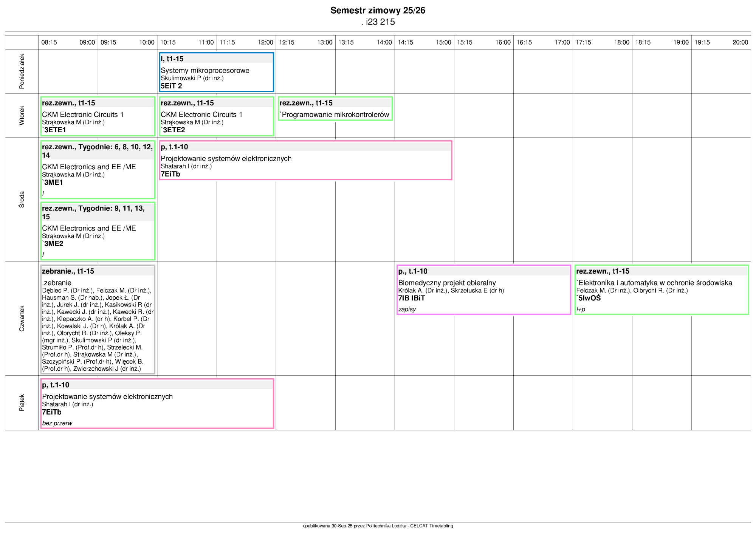
Task: Click the 08:15 time column header
Action: point(49,42)
